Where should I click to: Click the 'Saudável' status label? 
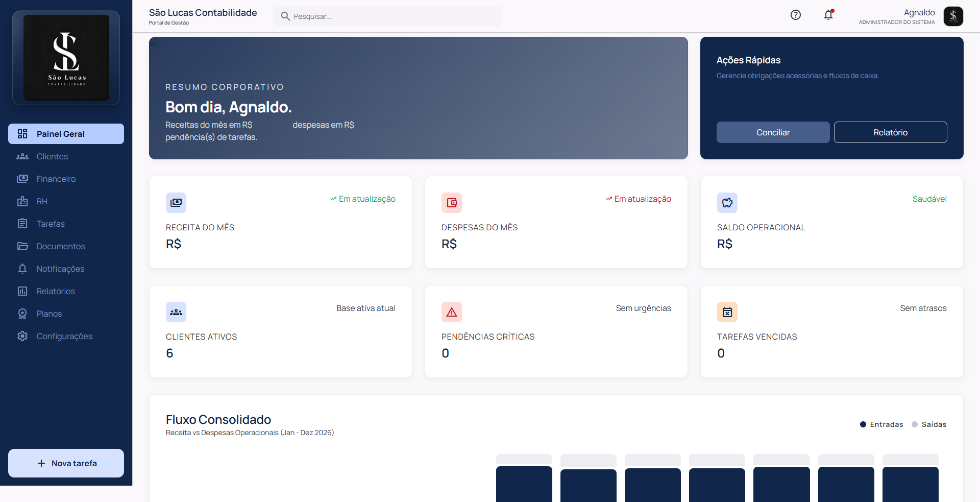(x=929, y=199)
